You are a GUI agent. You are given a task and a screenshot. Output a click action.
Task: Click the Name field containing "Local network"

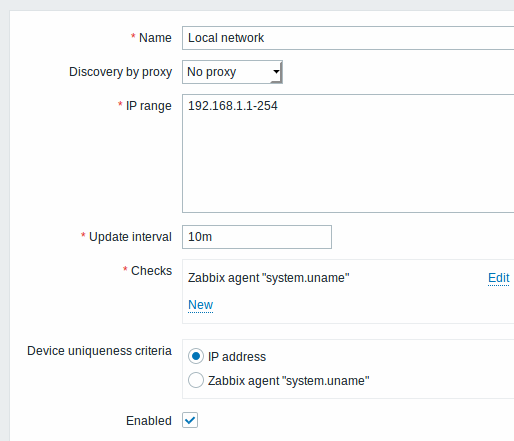(348, 38)
